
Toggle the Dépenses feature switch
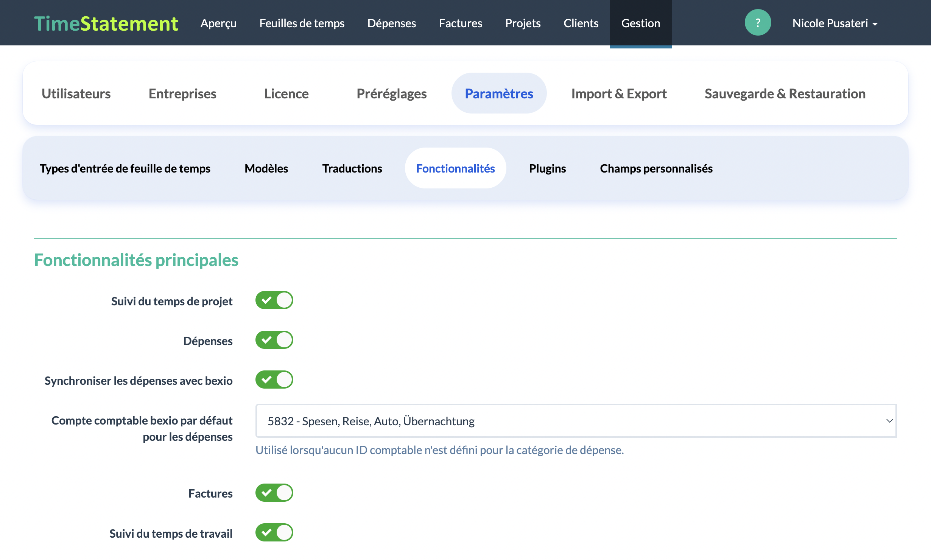pos(274,340)
